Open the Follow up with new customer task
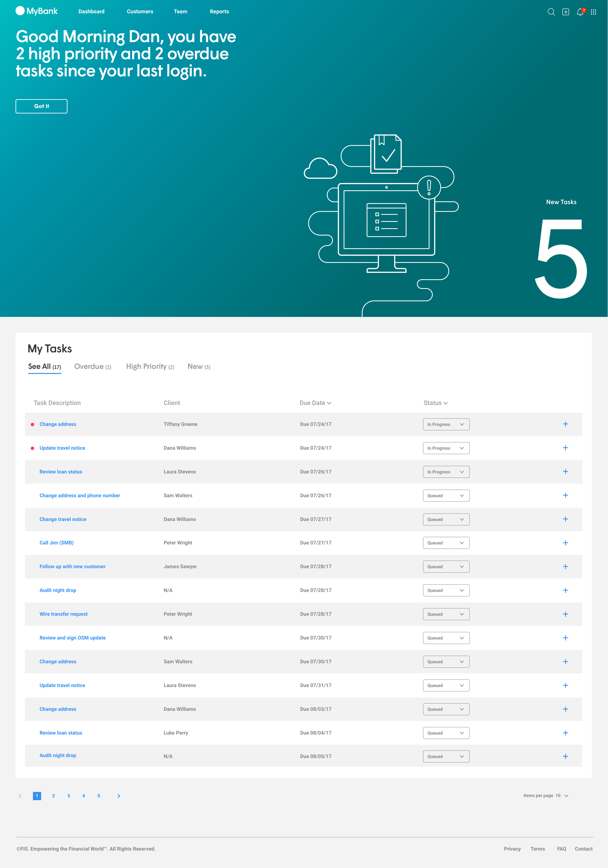608x868 pixels. [73, 567]
